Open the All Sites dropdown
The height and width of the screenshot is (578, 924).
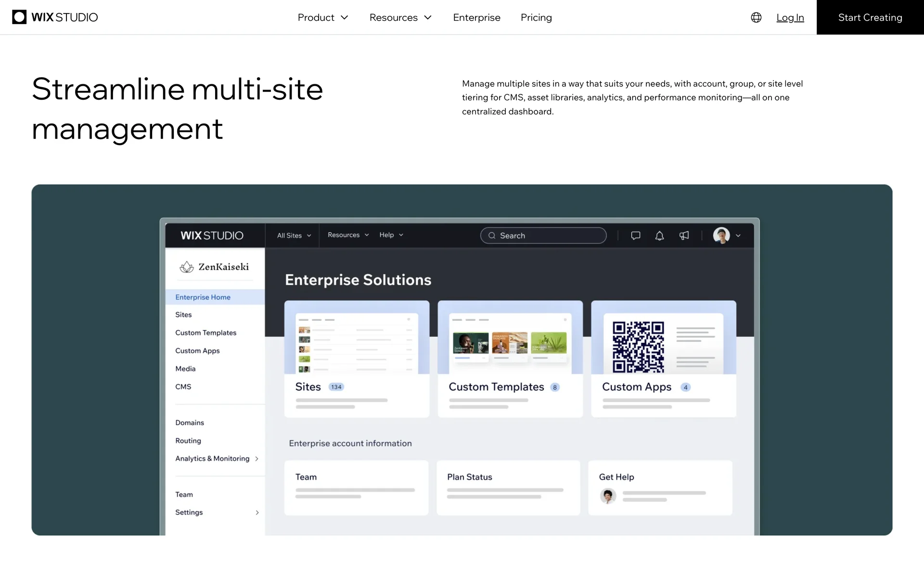point(294,236)
